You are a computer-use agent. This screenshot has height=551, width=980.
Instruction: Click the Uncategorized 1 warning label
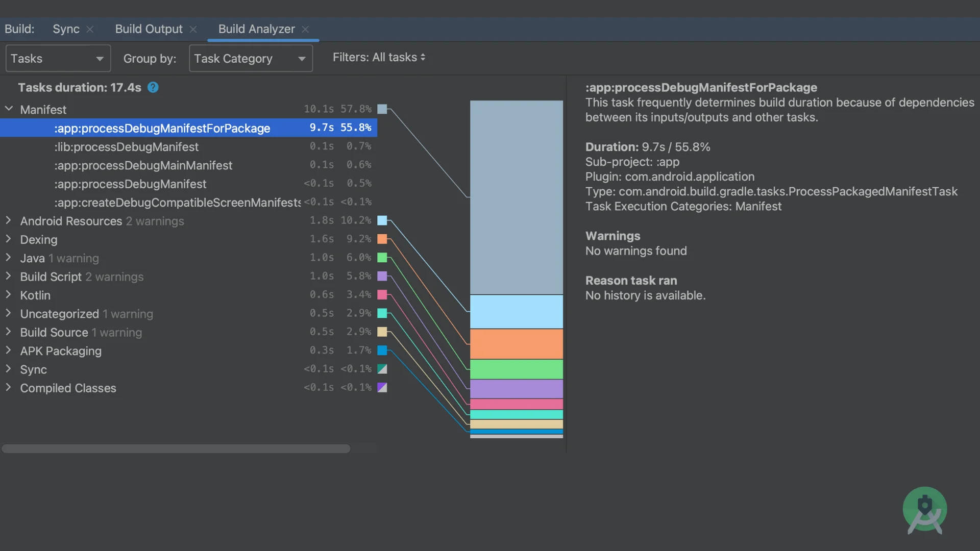128,314
